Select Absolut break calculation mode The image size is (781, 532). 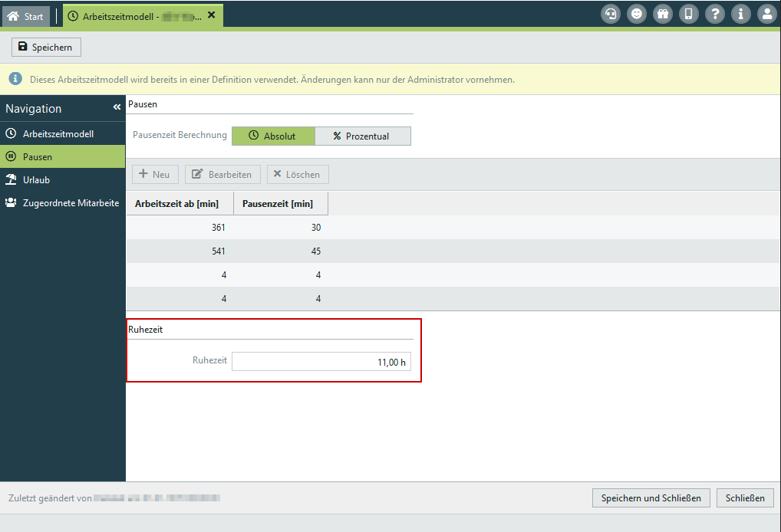tap(273, 136)
